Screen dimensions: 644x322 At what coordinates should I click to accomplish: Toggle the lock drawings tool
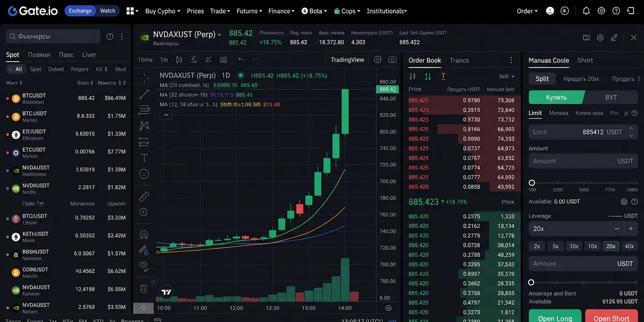144,250
